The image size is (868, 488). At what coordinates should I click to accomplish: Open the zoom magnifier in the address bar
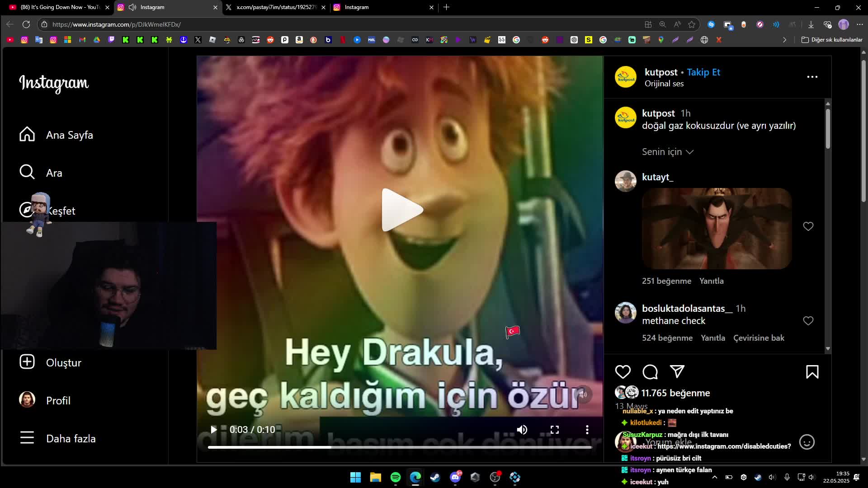coord(663,24)
